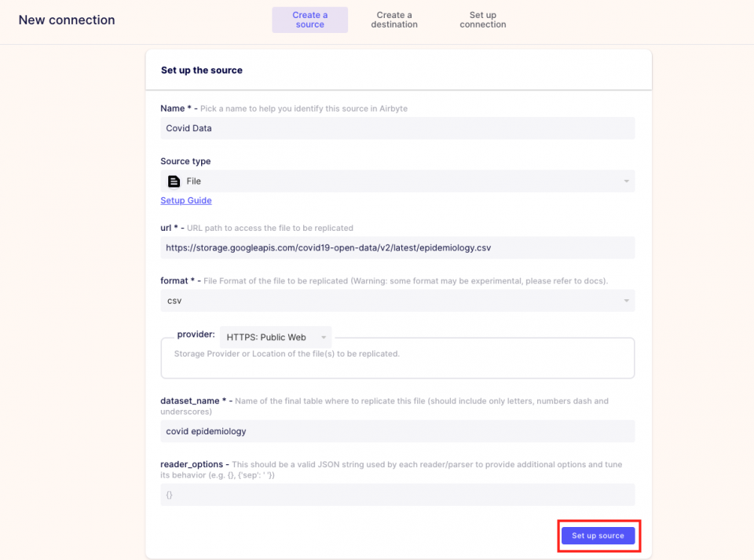
Task: Click the url field with the googleapis address
Action: coord(397,247)
